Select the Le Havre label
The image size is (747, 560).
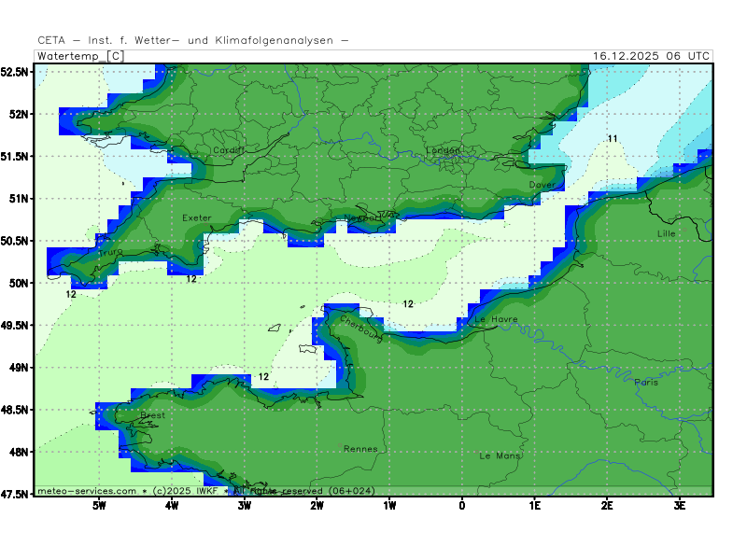[496, 319]
